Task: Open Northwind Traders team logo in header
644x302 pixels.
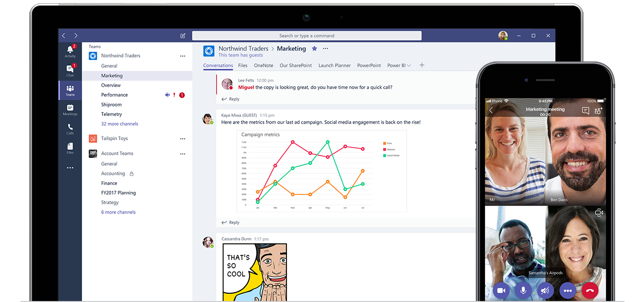Action: click(x=209, y=51)
